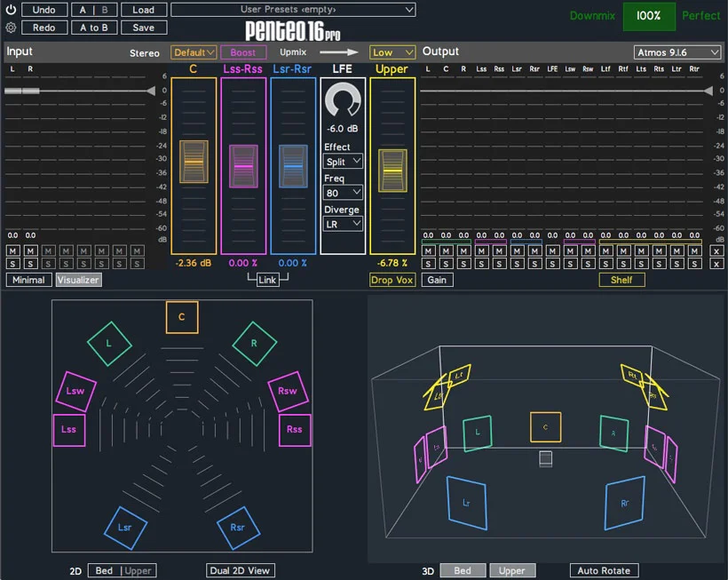Click the output gain triangle handle
This screenshot has width=728, height=580.
[708, 91]
